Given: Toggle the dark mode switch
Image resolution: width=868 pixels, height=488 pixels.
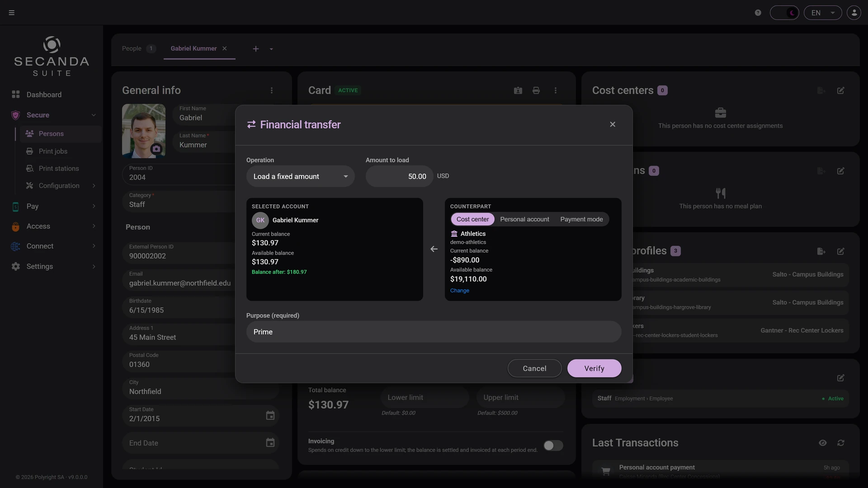Looking at the screenshot, I should click(784, 13).
